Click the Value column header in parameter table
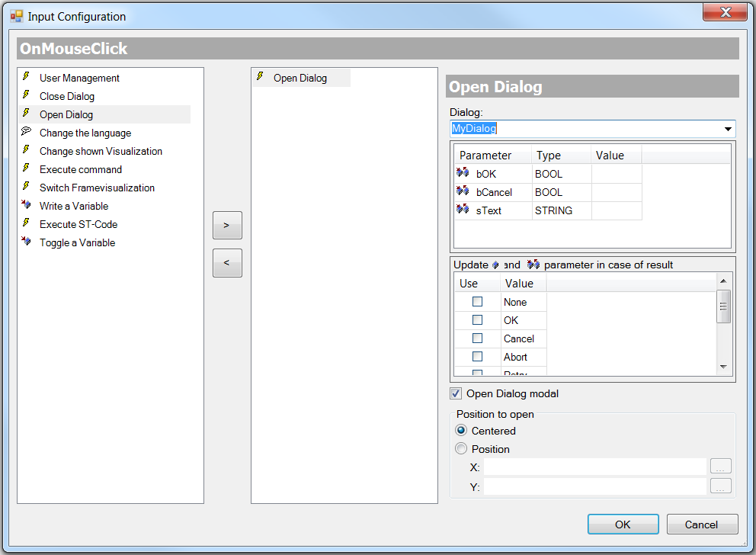The height and width of the screenshot is (555, 756). [617, 156]
